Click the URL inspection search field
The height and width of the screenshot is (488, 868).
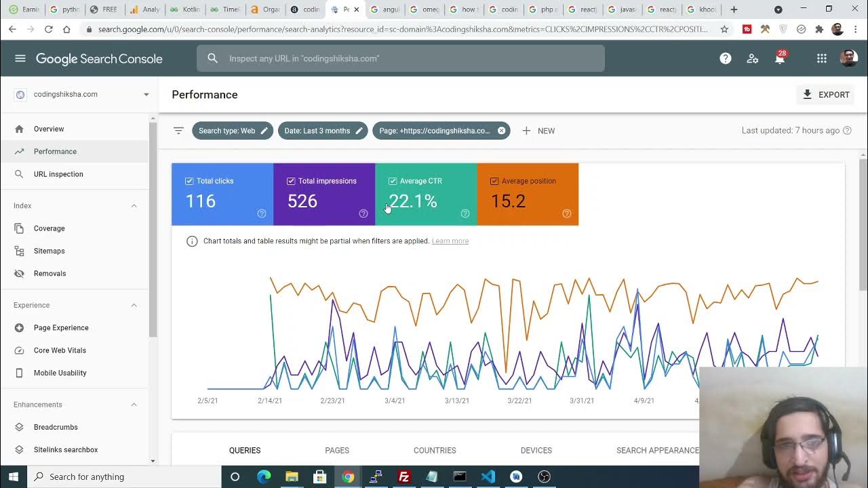tap(400, 58)
